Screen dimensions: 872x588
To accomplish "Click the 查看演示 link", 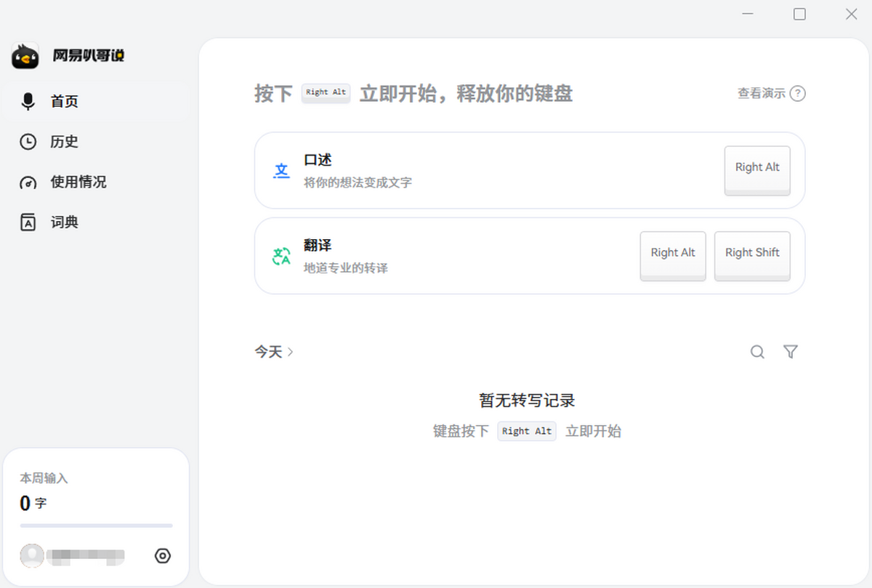I will (x=761, y=93).
